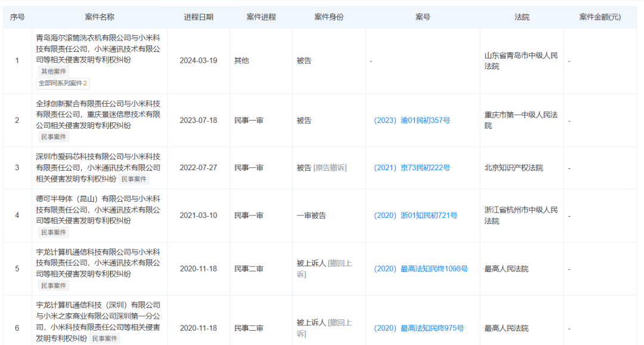Screen dimensions: 644x345
Task: Select the date 2022-07-27
Action: [199, 168]
